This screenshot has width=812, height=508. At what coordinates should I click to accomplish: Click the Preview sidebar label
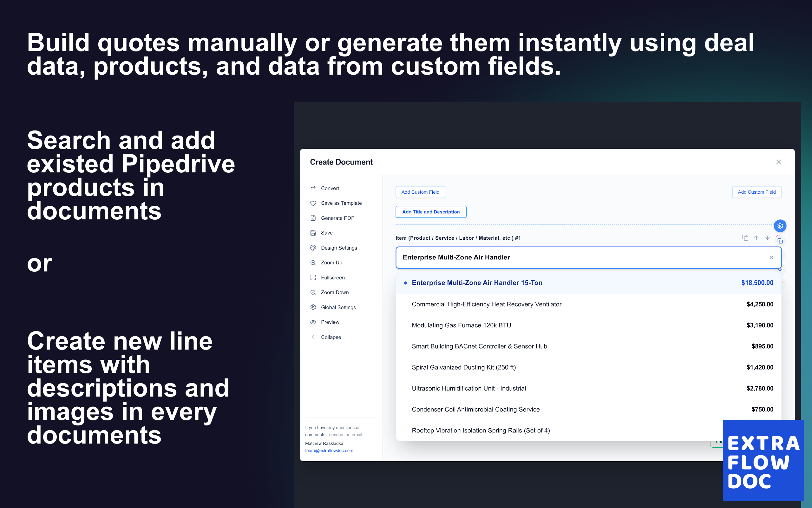(330, 322)
